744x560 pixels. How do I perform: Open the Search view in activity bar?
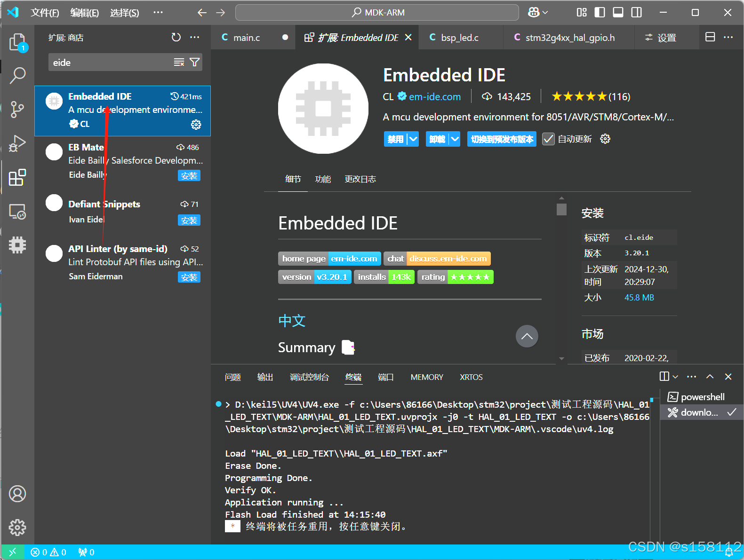click(x=17, y=75)
